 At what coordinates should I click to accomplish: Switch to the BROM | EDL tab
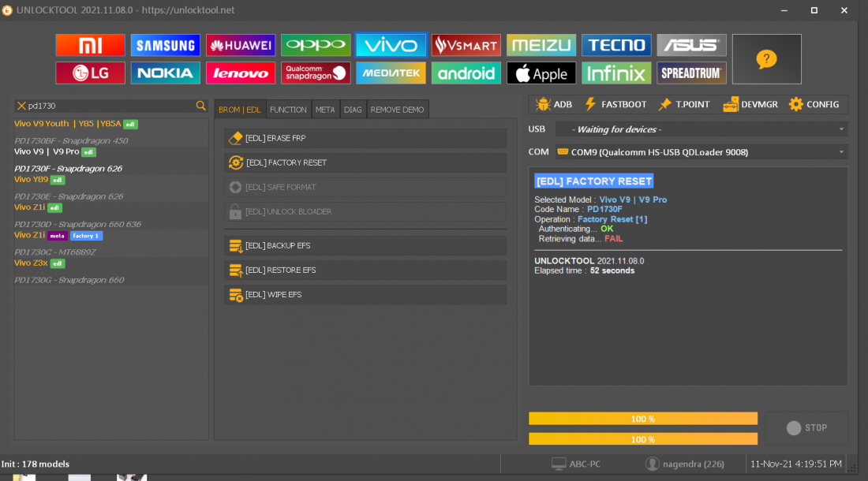click(240, 110)
